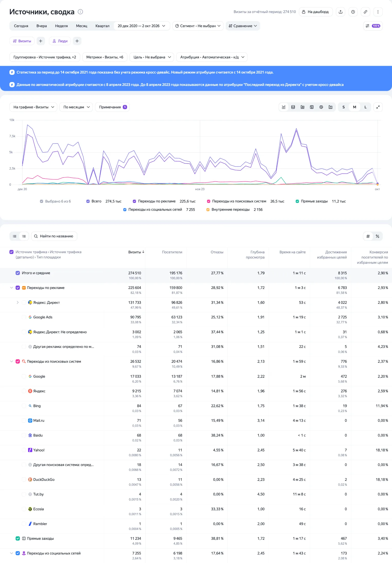392x563 pixels.
Task: Switch chart size to L
Action: click(365, 107)
